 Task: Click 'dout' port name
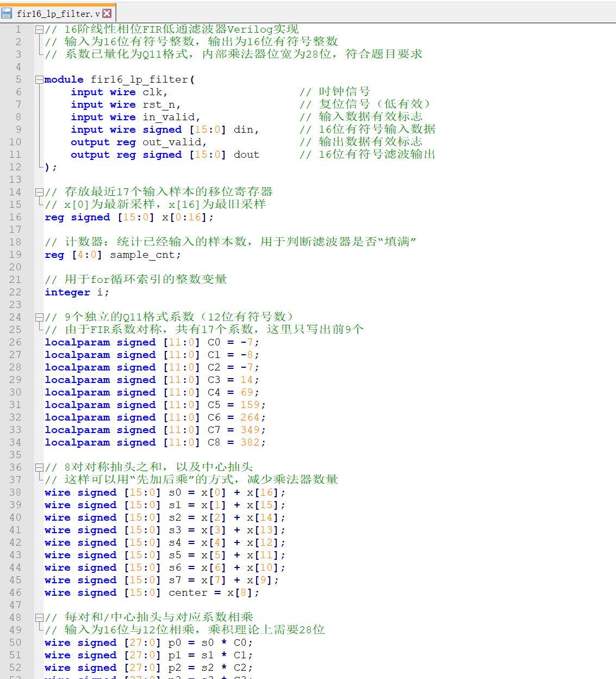[x=247, y=155]
